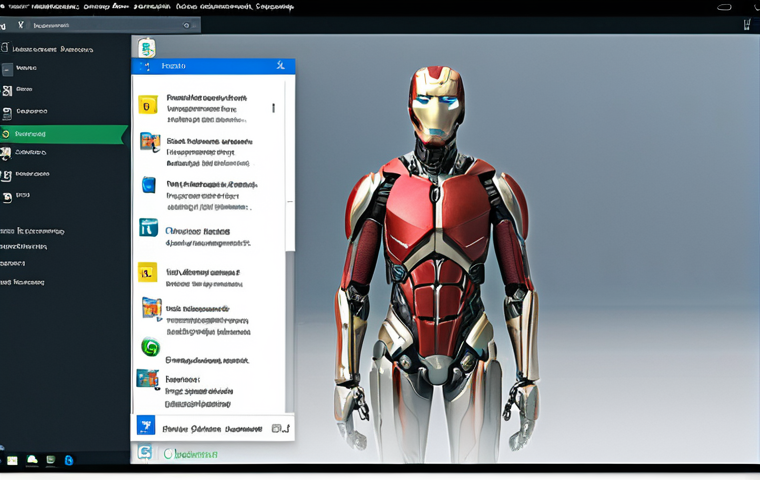
Task: Focus the search field in the top bar
Action: tap(114, 25)
